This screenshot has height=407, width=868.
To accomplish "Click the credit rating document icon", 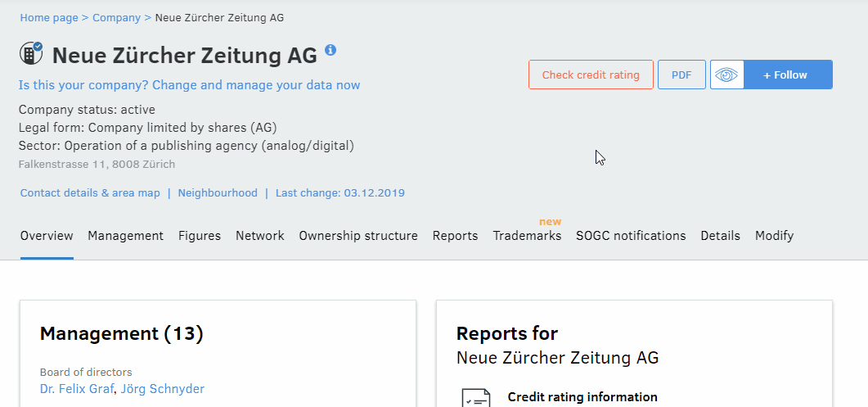I will [x=476, y=399].
